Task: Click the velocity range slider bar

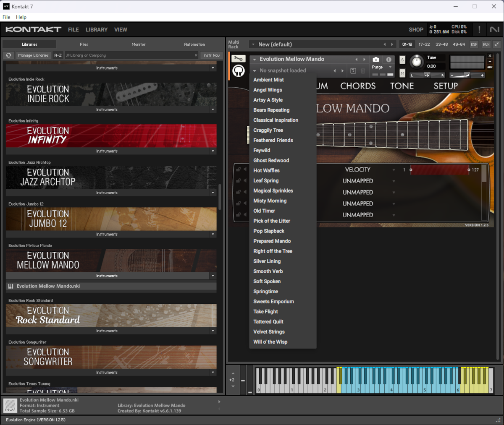Action: (440, 170)
